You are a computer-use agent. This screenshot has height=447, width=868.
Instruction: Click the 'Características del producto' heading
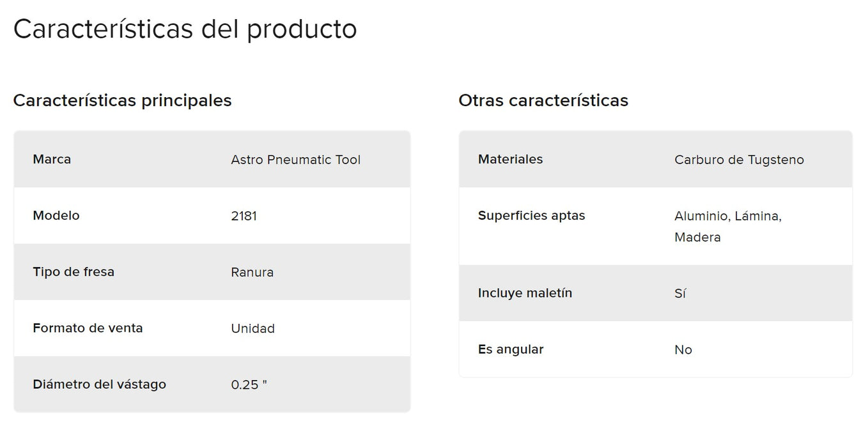click(x=185, y=29)
